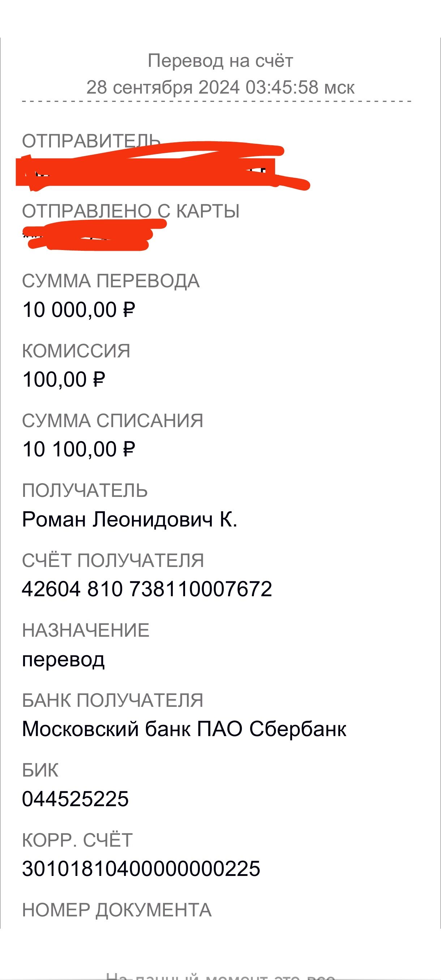Select the debit total 10 100,00 ₽
Screen dimensions: 441x980
pyautogui.click(x=79, y=449)
